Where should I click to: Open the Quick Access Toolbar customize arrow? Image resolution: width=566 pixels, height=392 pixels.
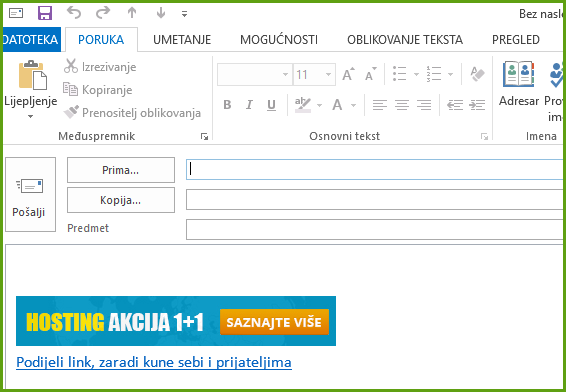click(x=184, y=14)
